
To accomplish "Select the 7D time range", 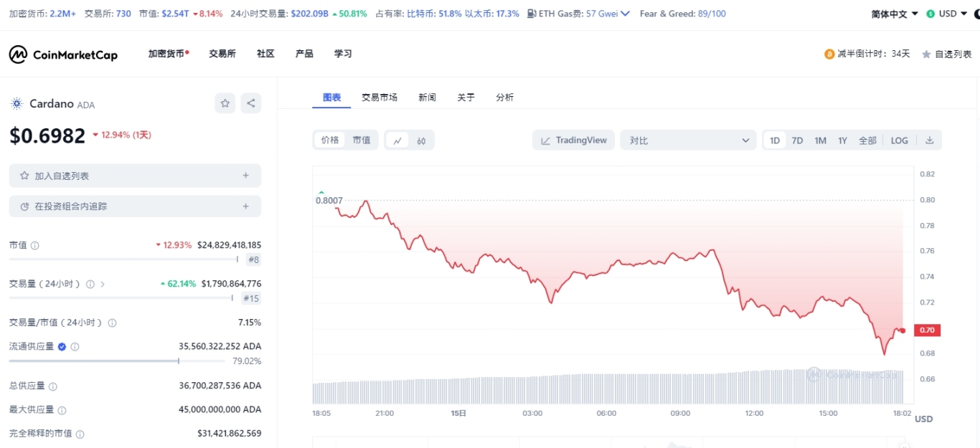I will pyautogui.click(x=797, y=140).
